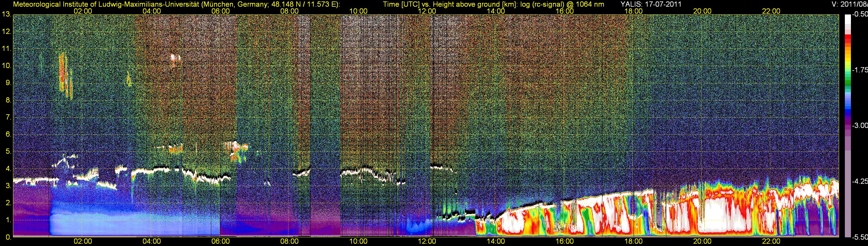Click the '5.' height axis label
This screenshot has width=868, height=246.
point(8,152)
